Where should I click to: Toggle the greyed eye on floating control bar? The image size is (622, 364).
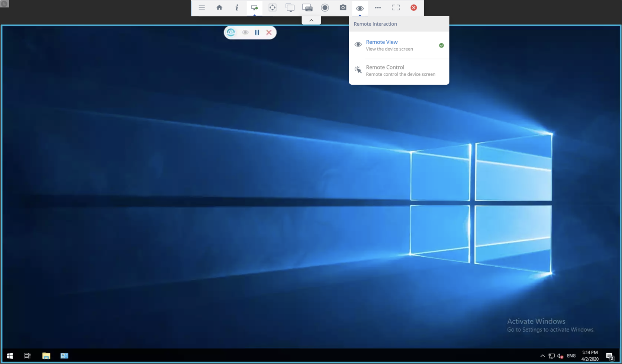click(245, 32)
